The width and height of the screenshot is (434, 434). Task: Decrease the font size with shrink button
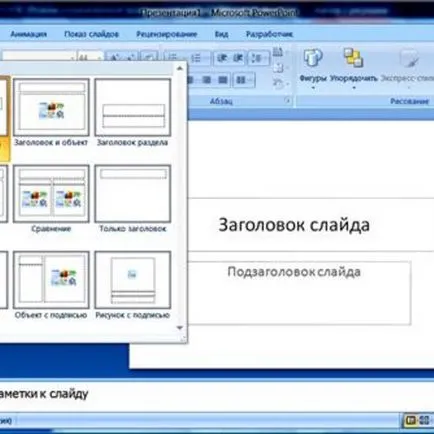click(x=131, y=58)
